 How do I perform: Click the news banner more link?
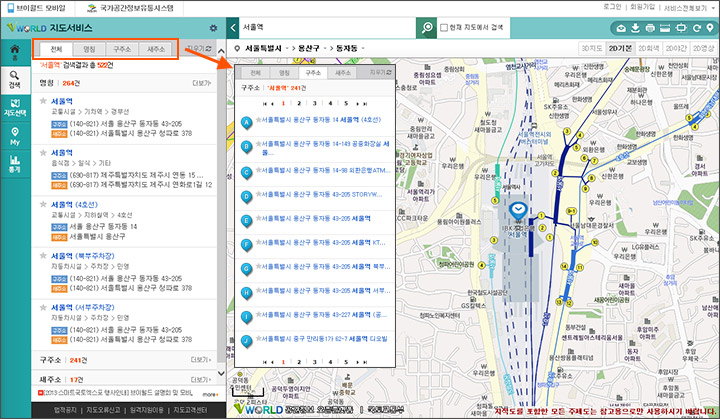[x=210, y=394]
